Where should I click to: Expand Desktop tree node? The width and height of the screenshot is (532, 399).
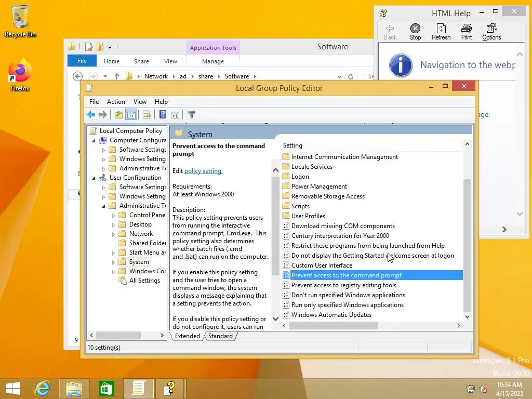tap(113, 224)
